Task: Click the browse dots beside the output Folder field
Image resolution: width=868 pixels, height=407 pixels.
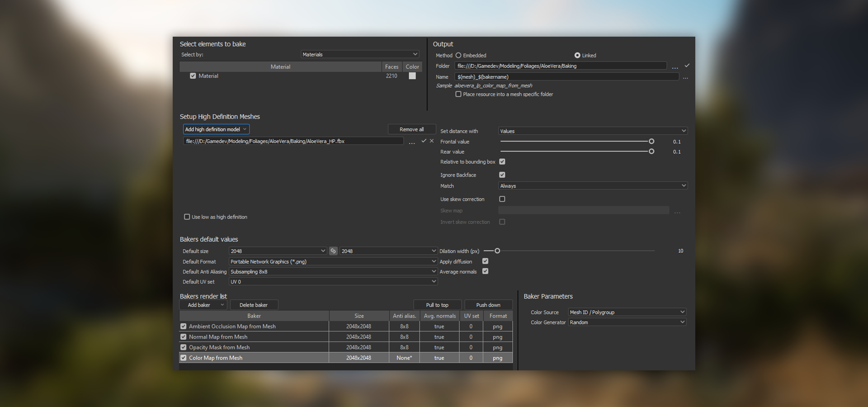Action: pyautogui.click(x=675, y=67)
